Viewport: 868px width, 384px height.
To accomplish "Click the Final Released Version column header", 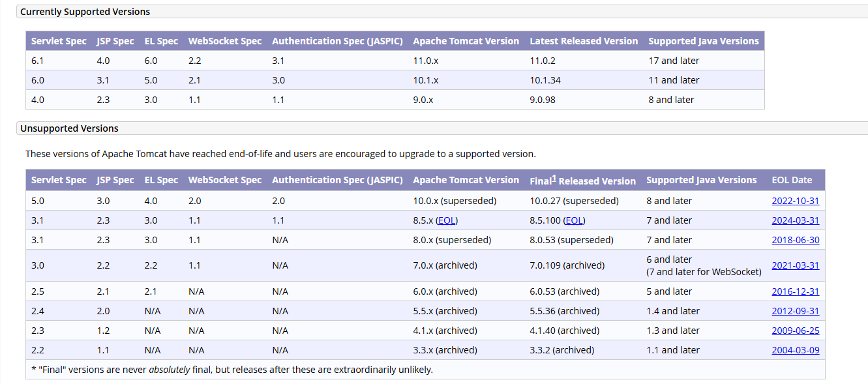I will [582, 180].
